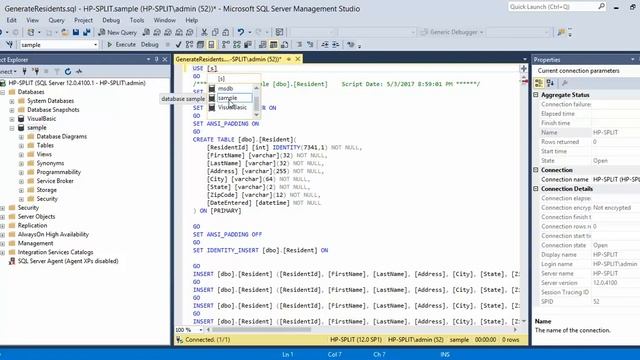640x360 pixels.
Task: Click the Property Pages wrench icon
Action: point(565,83)
